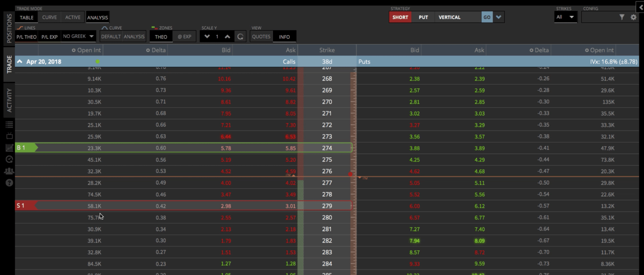Click the Scale Y reset circular arrow
Screen dimensions: 644x275
tap(240, 37)
